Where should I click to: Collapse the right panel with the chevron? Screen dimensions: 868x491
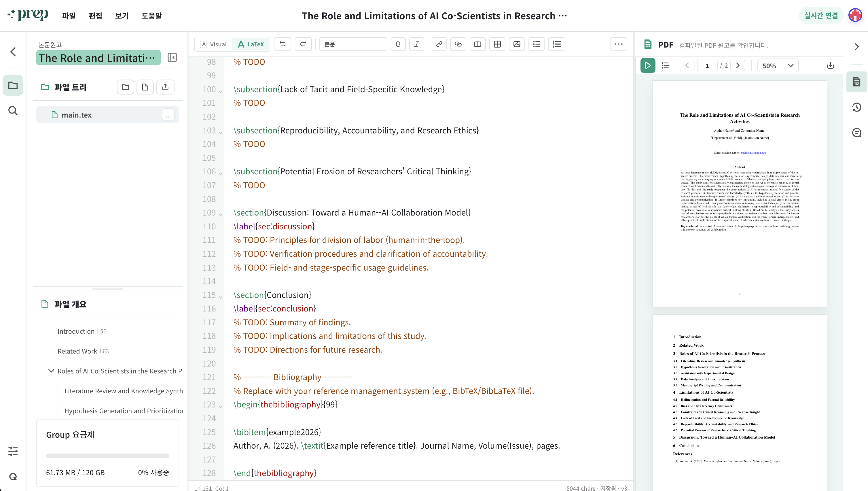pos(856,47)
